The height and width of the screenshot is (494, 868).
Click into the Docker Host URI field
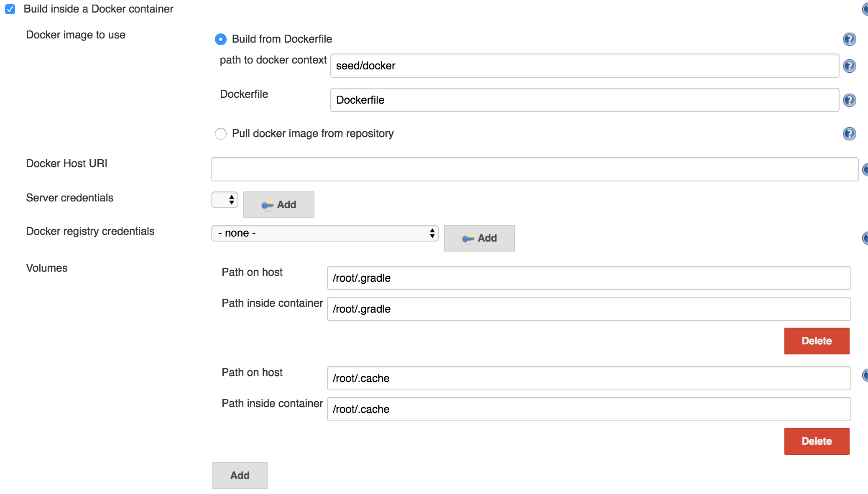tap(534, 170)
